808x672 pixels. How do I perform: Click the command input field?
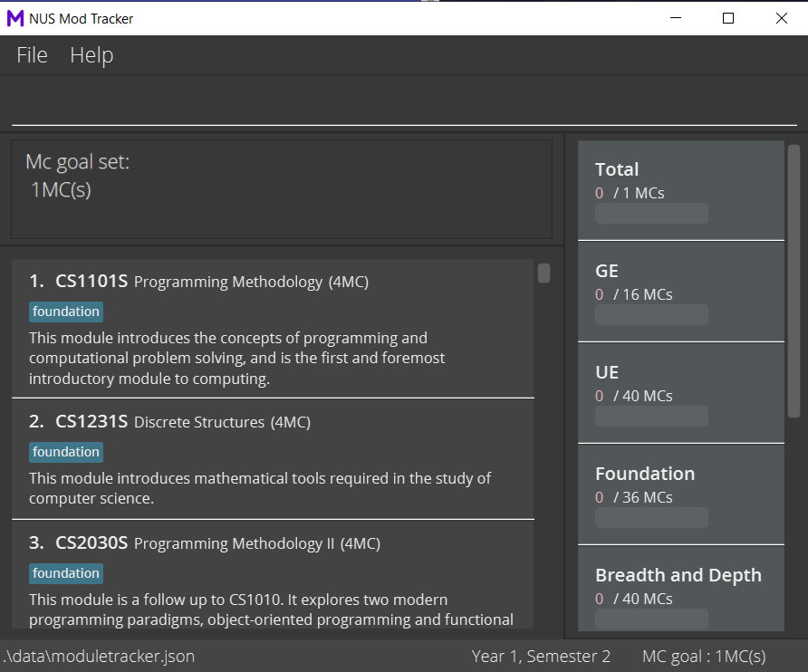(x=404, y=103)
